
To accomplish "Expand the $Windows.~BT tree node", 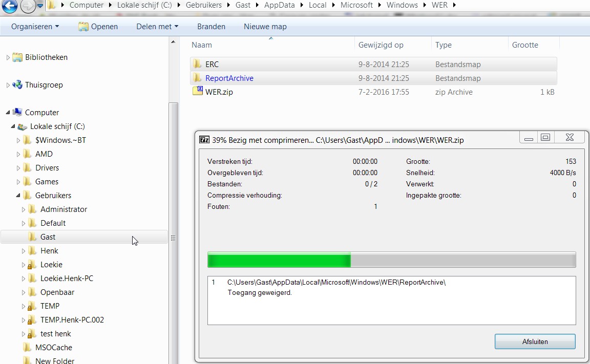I will 18,141.
